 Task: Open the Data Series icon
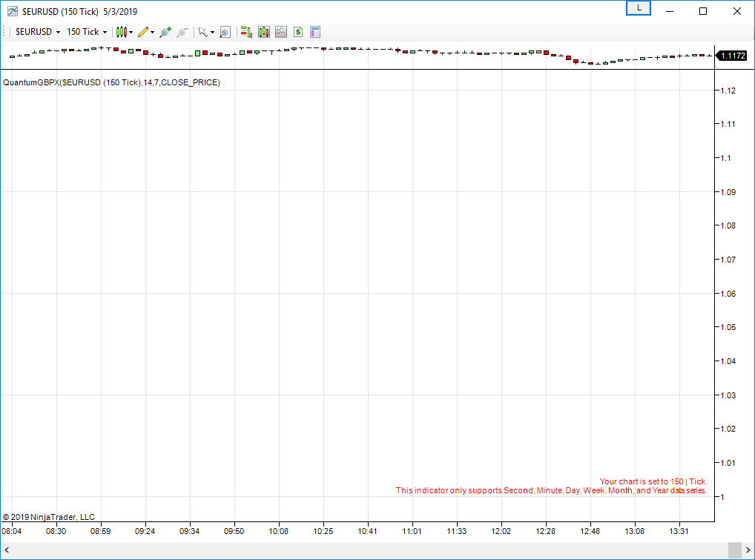(264, 32)
